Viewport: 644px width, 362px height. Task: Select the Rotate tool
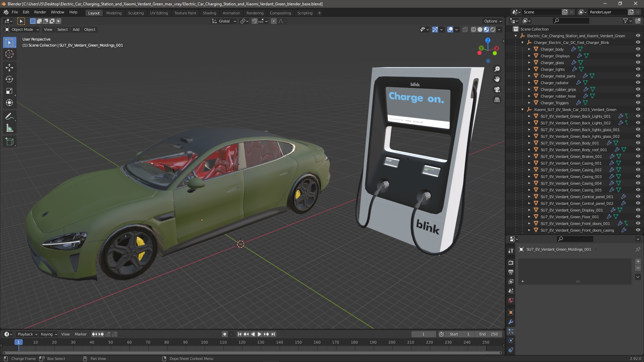9,79
